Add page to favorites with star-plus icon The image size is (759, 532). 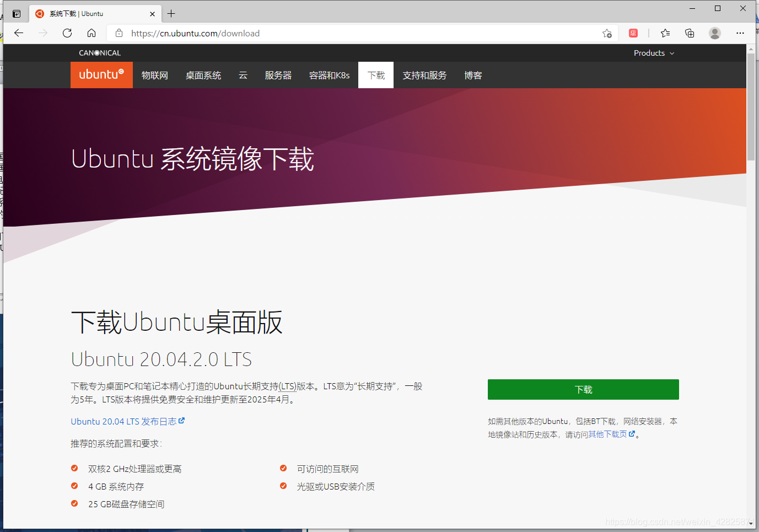pyautogui.click(x=607, y=33)
